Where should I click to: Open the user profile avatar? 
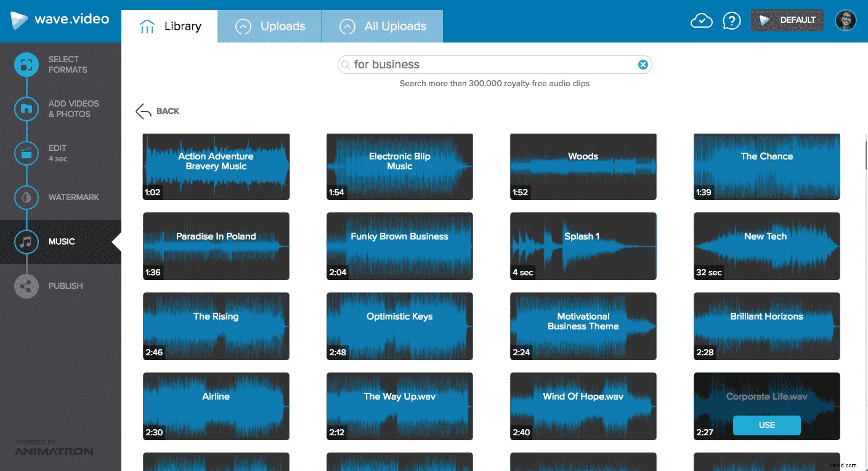[x=846, y=20]
